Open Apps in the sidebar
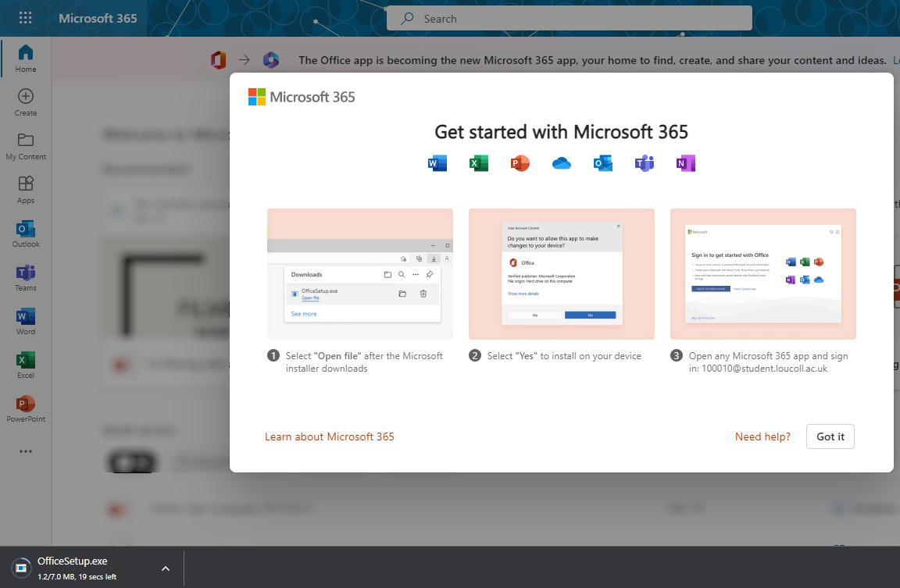 click(x=26, y=190)
